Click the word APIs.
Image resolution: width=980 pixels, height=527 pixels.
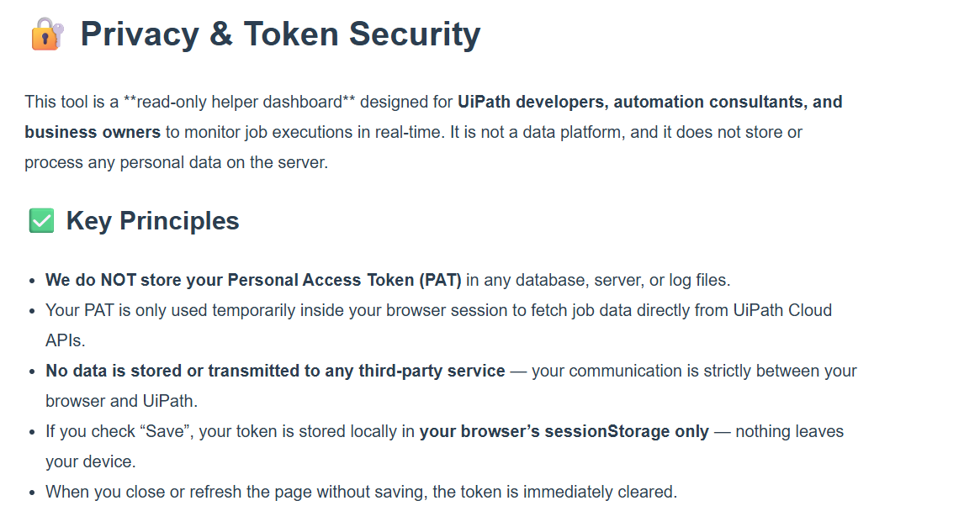pyautogui.click(x=65, y=341)
